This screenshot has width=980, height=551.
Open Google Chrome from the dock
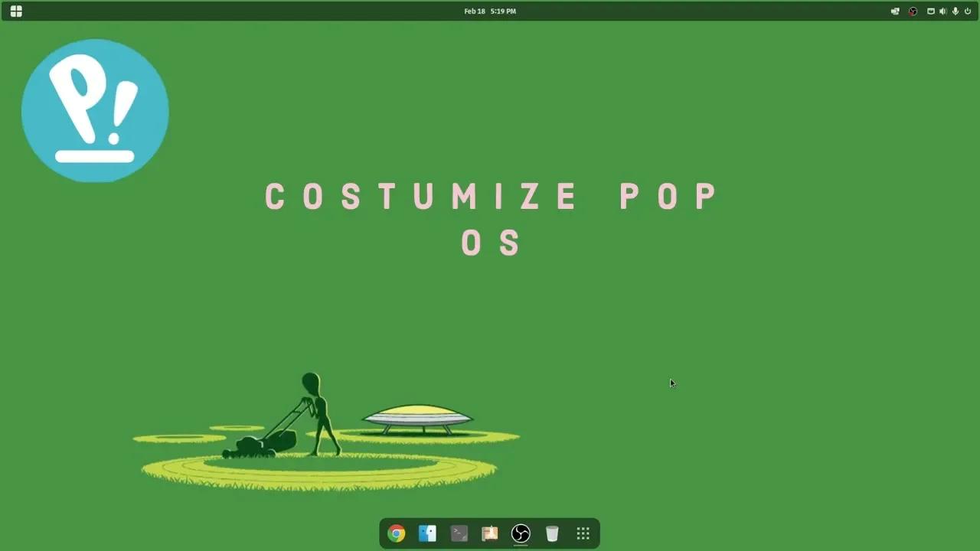tap(396, 533)
